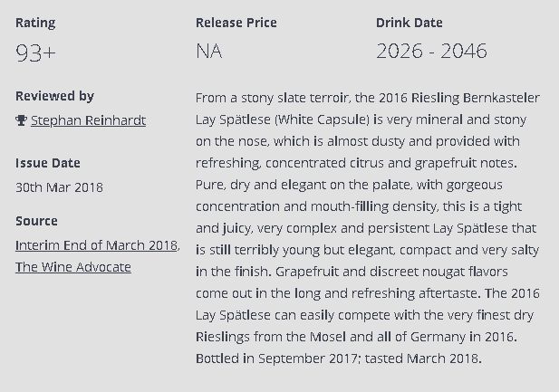Open the Stephan Reinhardt reviewer link
The height and width of the screenshot is (392, 559).
(88, 120)
